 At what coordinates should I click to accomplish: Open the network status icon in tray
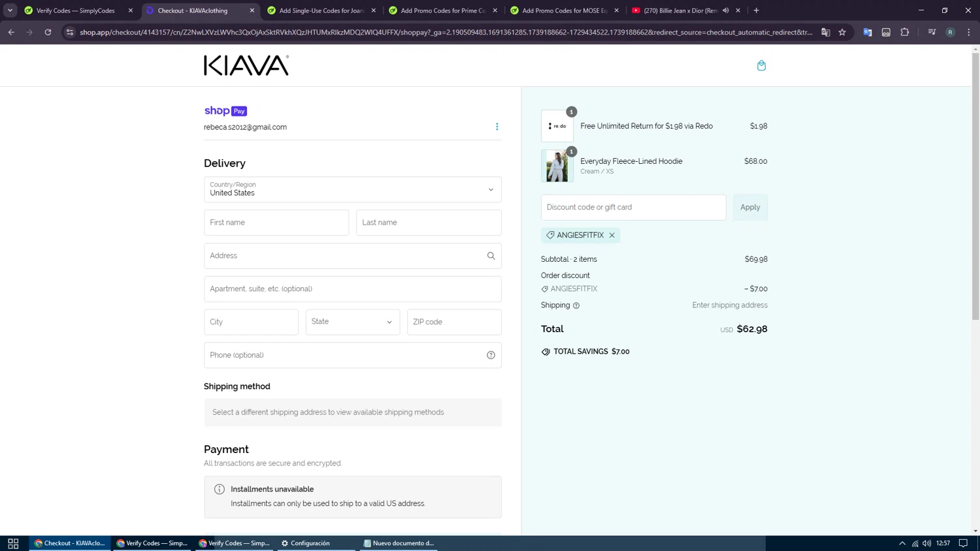click(x=915, y=543)
